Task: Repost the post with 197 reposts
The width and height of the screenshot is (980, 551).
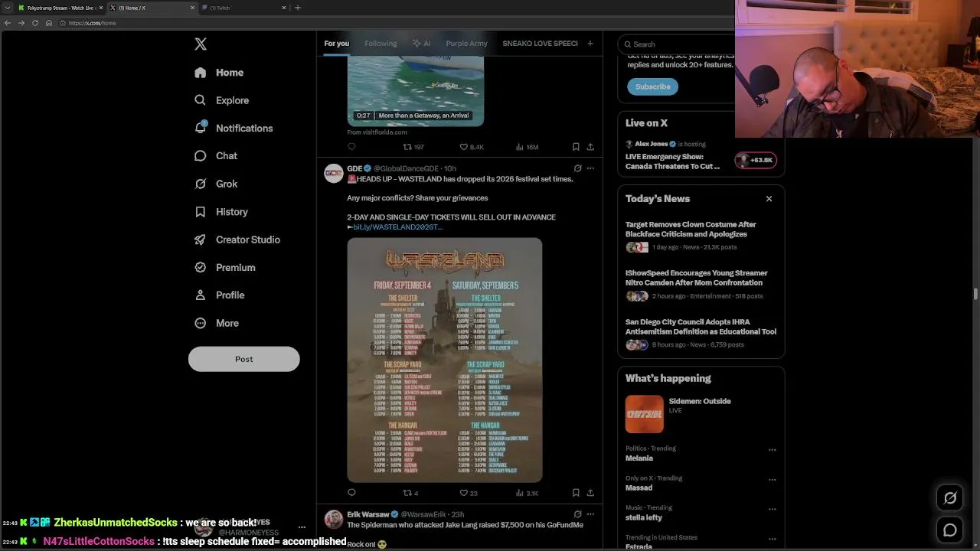Action: click(413, 147)
